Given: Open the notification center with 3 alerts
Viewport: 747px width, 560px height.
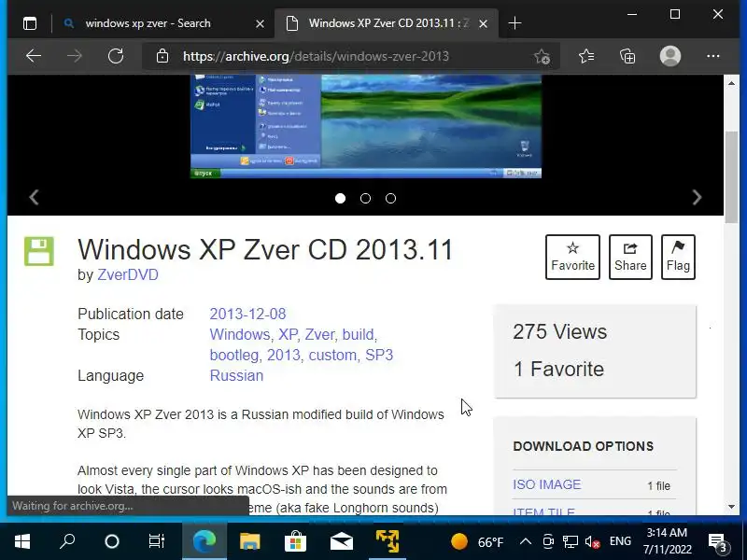Looking at the screenshot, I should (717, 542).
